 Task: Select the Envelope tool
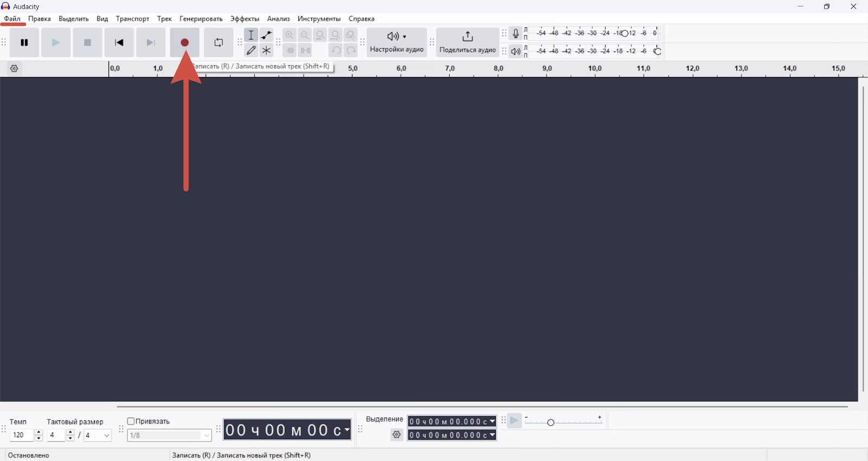tap(266, 35)
